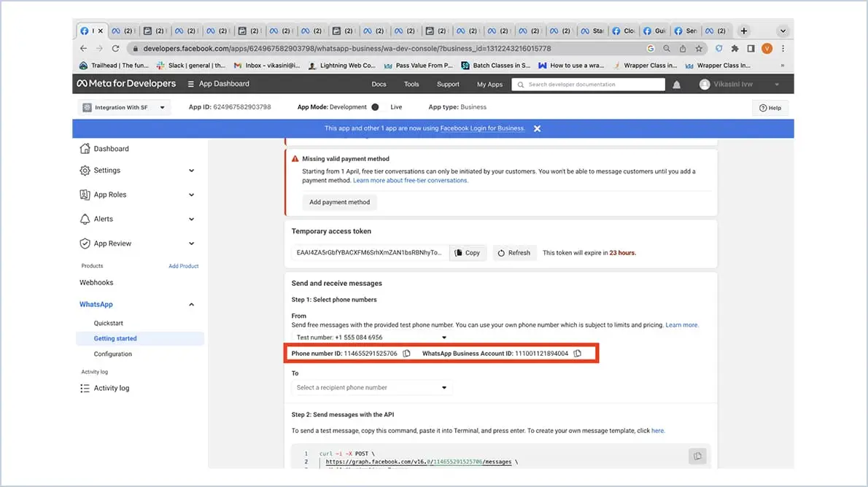Open Facebook Login for Business link
This screenshot has width=868, height=487.
tap(482, 128)
